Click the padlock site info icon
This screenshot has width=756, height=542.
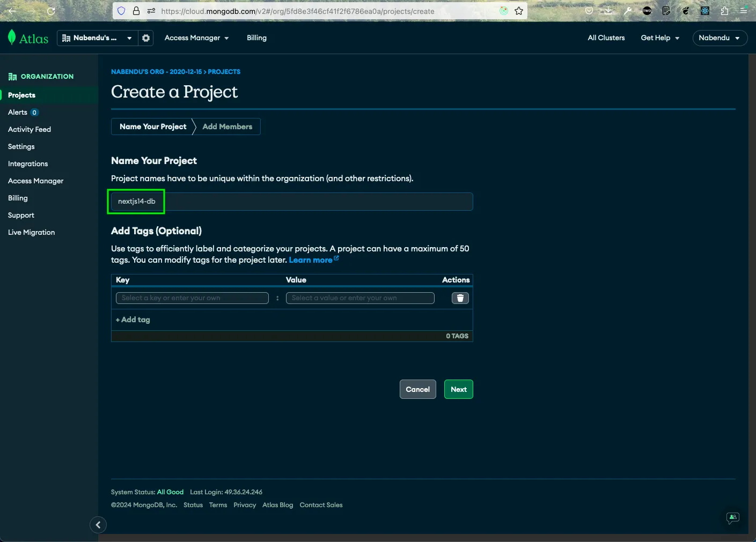point(136,11)
